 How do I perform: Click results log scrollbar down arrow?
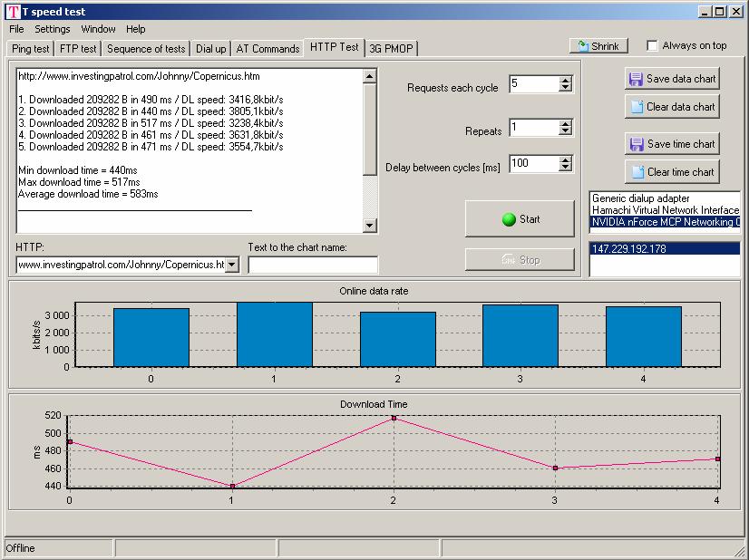click(370, 226)
